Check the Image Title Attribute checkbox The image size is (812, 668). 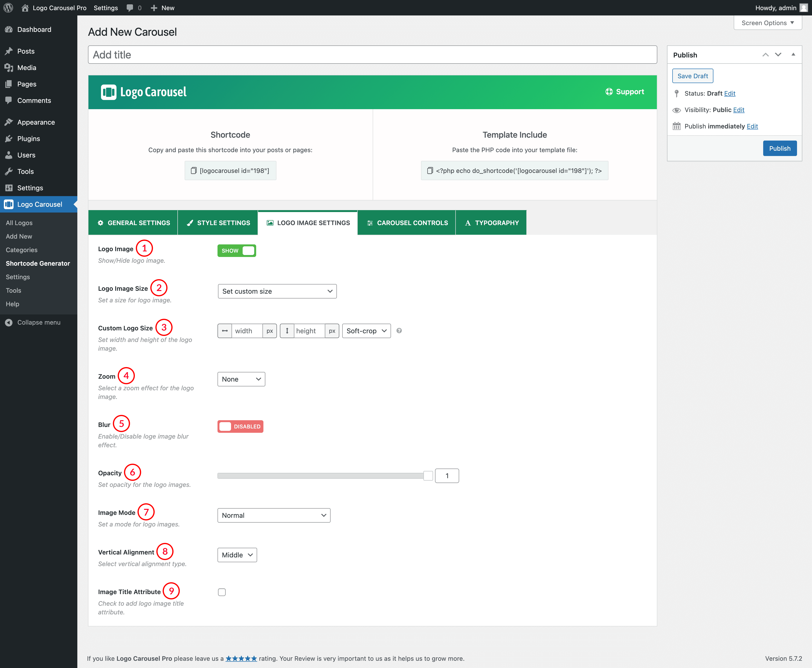point(222,592)
